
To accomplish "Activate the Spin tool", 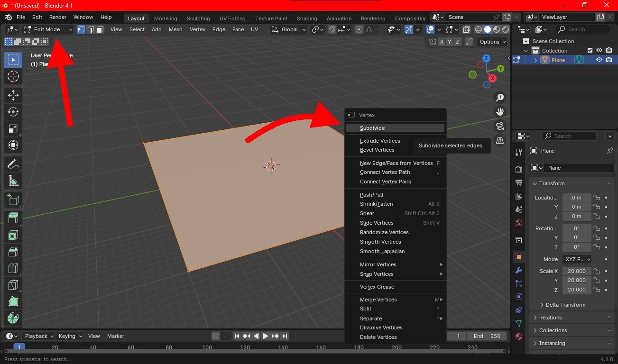I will 13,318.
